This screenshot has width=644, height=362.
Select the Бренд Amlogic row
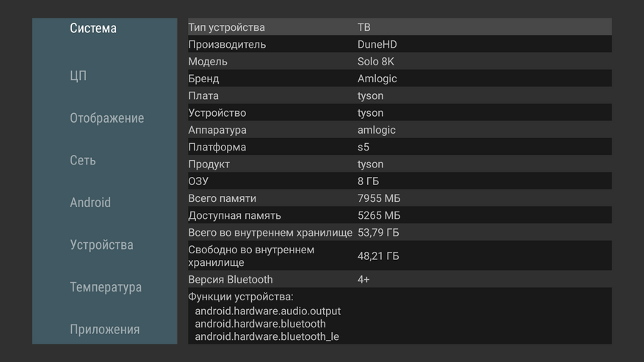tap(399, 79)
